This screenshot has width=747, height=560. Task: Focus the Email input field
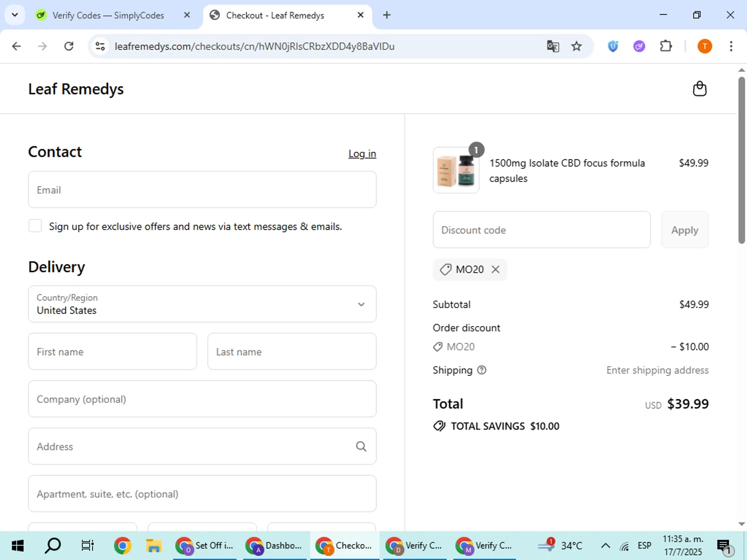click(x=202, y=190)
